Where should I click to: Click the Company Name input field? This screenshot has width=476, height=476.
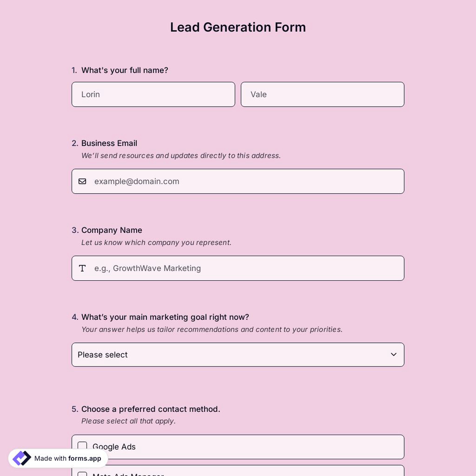pos(248,268)
